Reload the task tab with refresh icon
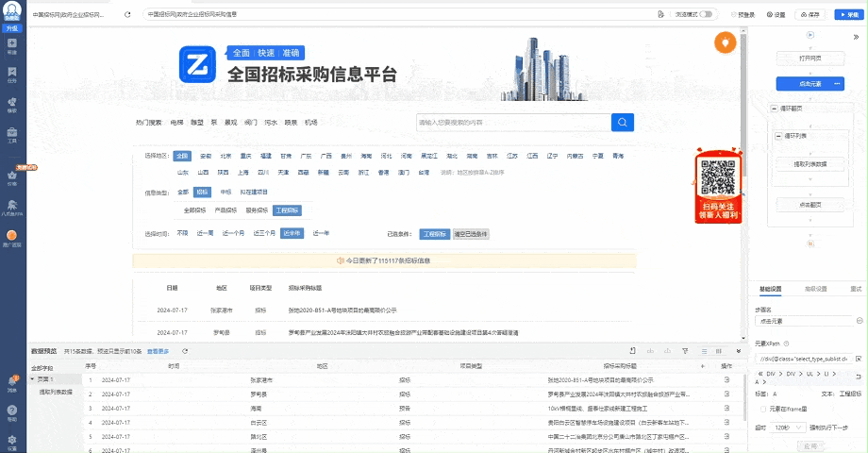This screenshot has height=453, width=868. (x=127, y=14)
